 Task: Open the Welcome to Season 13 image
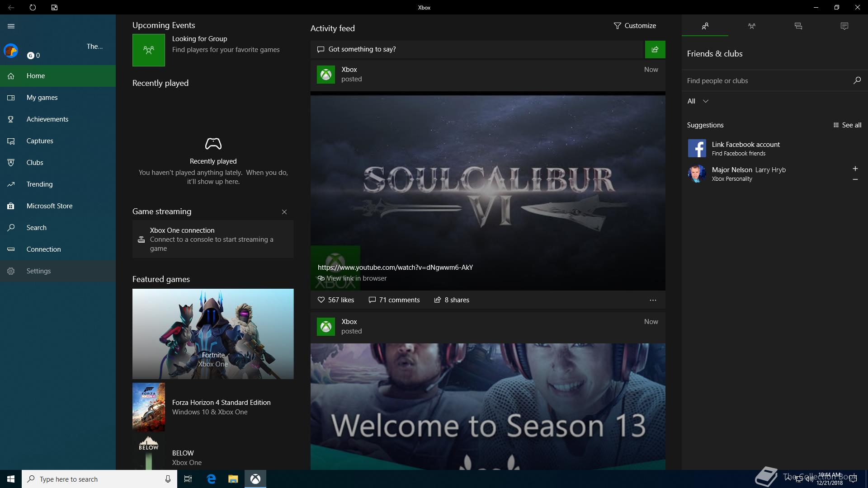488,407
